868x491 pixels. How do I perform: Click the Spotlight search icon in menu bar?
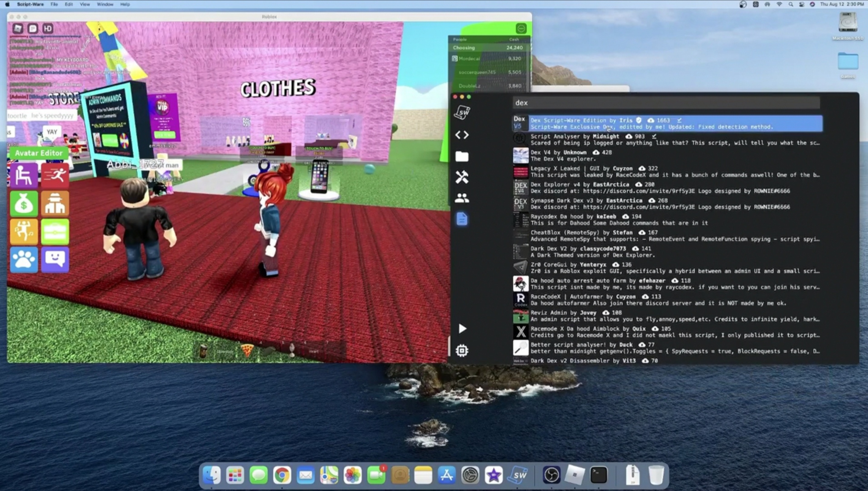[x=791, y=4]
